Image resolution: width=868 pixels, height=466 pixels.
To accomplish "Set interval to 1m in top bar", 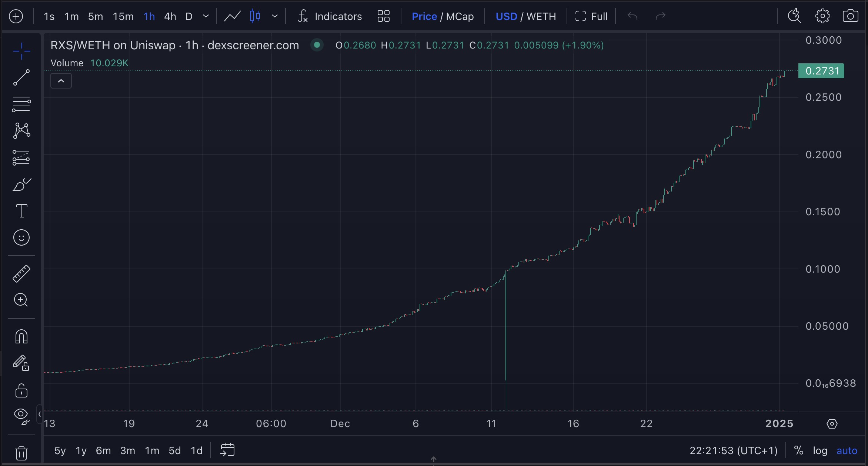I will click(x=71, y=16).
